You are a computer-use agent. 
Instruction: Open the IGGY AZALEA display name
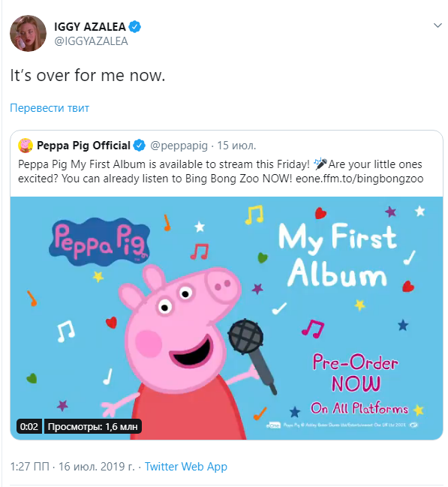point(90,27)
